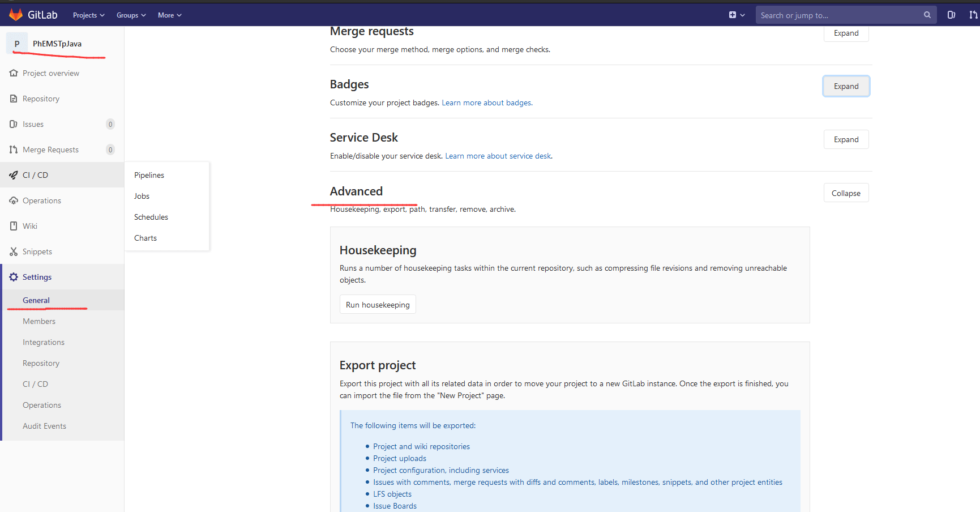980x512 pixels.
Task: Open the Learn more about badges link
Action: 486,103
